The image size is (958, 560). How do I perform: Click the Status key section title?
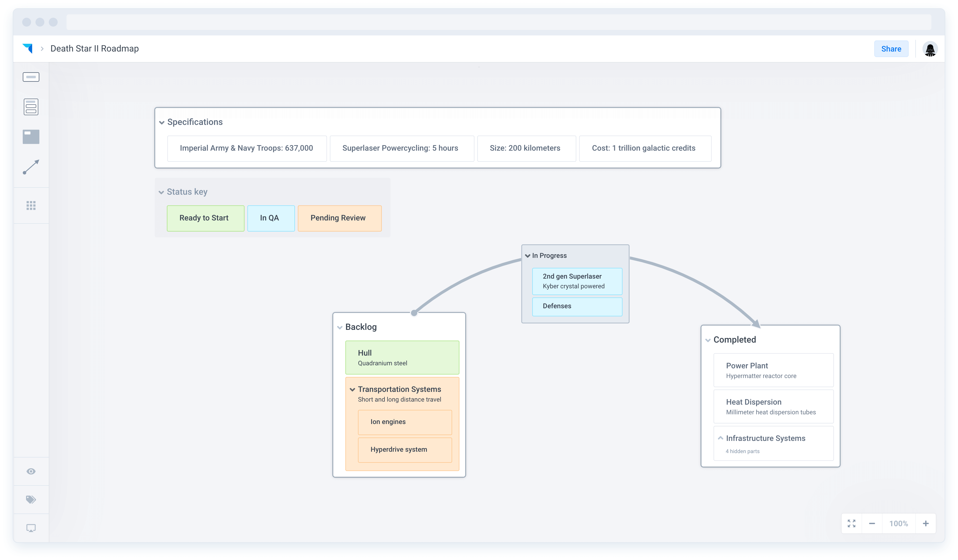(187, 192)
